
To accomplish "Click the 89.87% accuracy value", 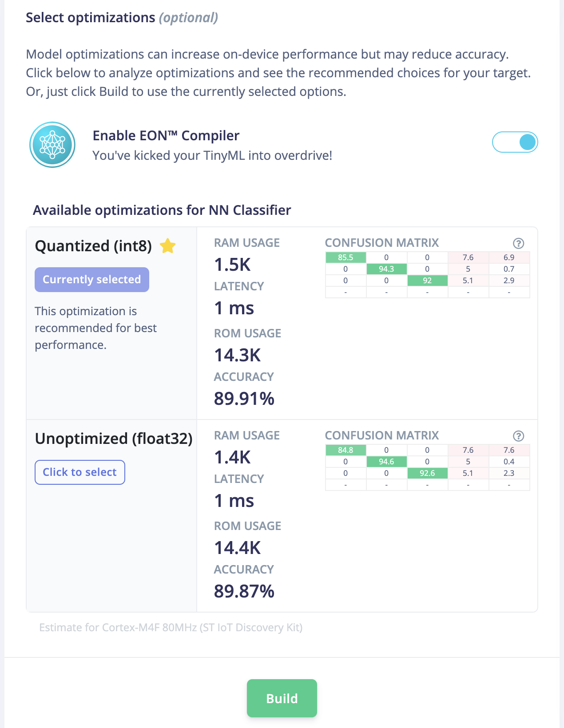I will tap(244, 591).
